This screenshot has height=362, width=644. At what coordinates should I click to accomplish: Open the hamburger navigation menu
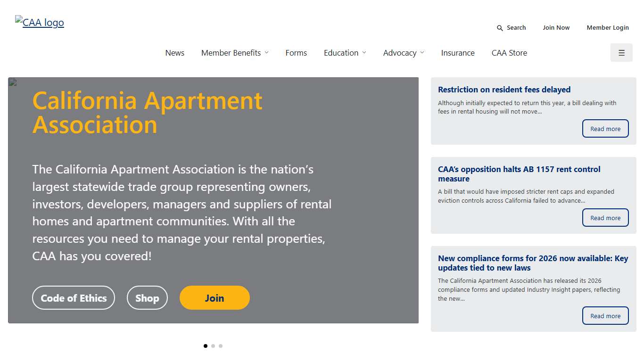tap(621, 52)
